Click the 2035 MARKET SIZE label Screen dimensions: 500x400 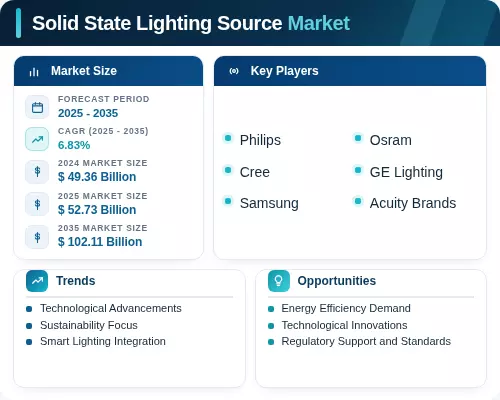pos(103,228)
